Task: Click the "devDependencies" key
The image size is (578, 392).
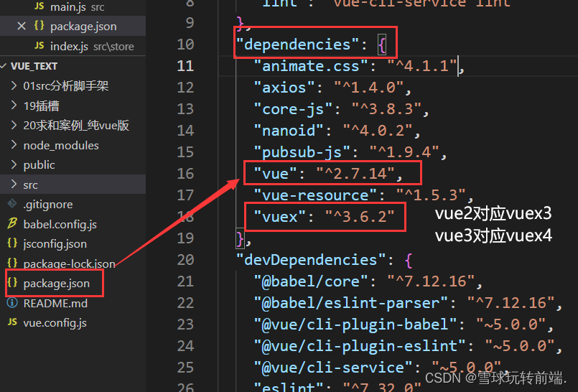Action: [311, 260]
